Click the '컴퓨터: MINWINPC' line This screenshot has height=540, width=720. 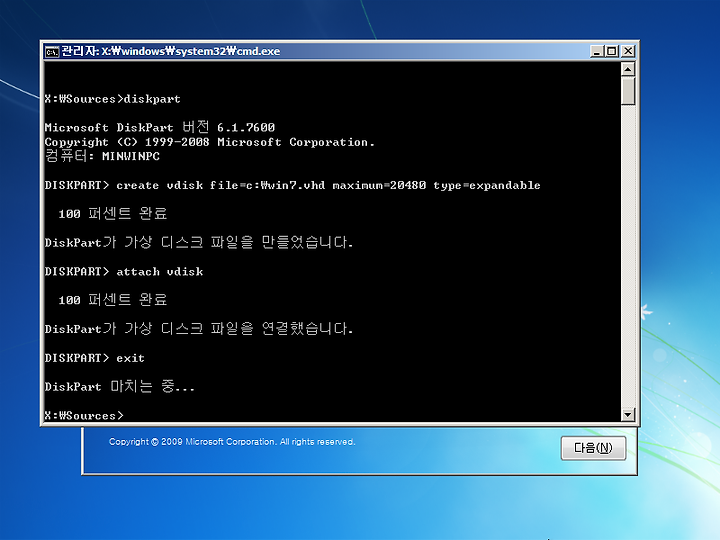tap(102, 156)
